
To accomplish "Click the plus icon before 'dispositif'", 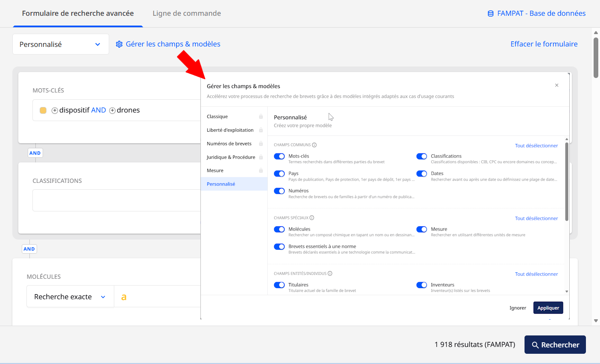I will (55, 110).
